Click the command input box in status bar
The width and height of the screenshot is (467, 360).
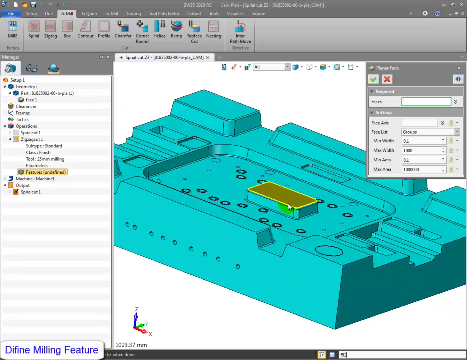tap(402, 355)
